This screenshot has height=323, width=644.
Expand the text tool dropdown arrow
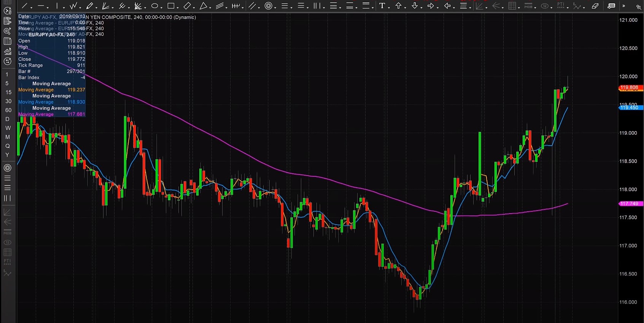point(389,7)
